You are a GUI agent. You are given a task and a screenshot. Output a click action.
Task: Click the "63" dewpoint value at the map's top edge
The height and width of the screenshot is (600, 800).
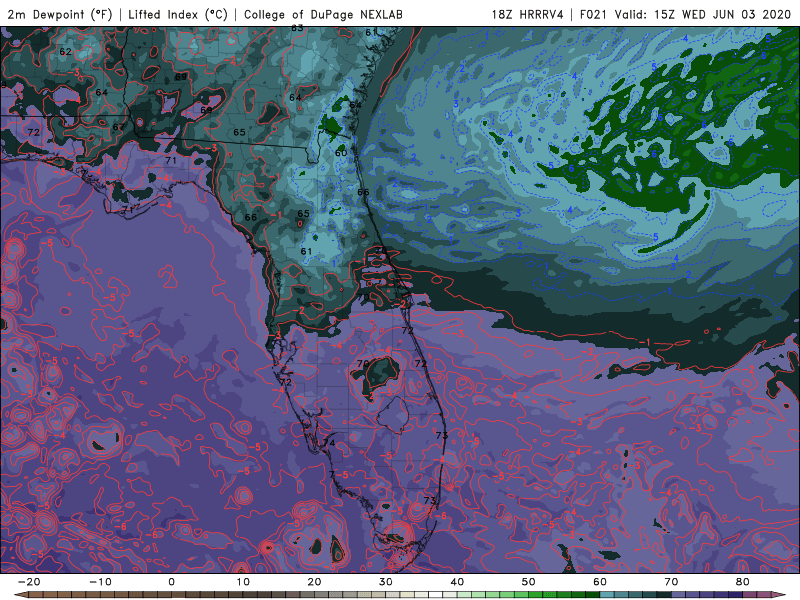pyautogui.click(x=297, y=28)
